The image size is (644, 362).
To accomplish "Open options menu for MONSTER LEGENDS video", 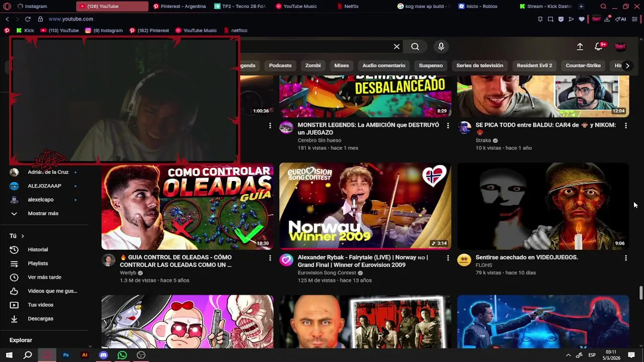I will tap(448, 125).
